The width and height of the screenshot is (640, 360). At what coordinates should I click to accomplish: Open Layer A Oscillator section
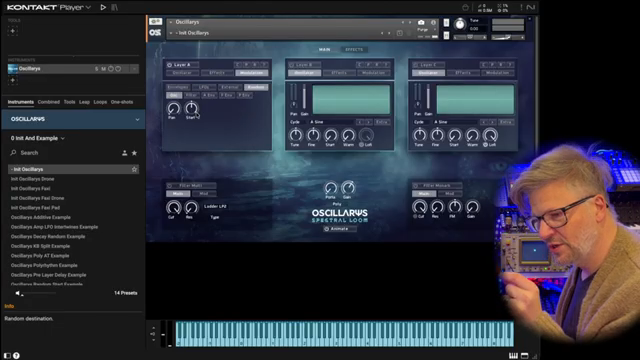click(x=182, y=73)
